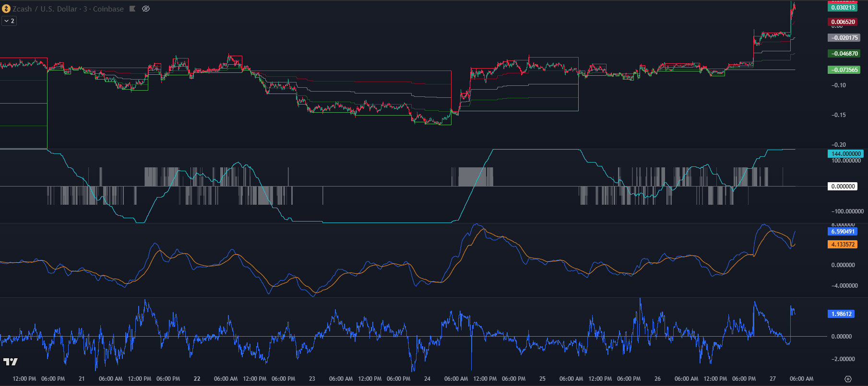Click the date label 24 on time axis
This screenshot has height=386, width=868.
click(x=427, y=379)
